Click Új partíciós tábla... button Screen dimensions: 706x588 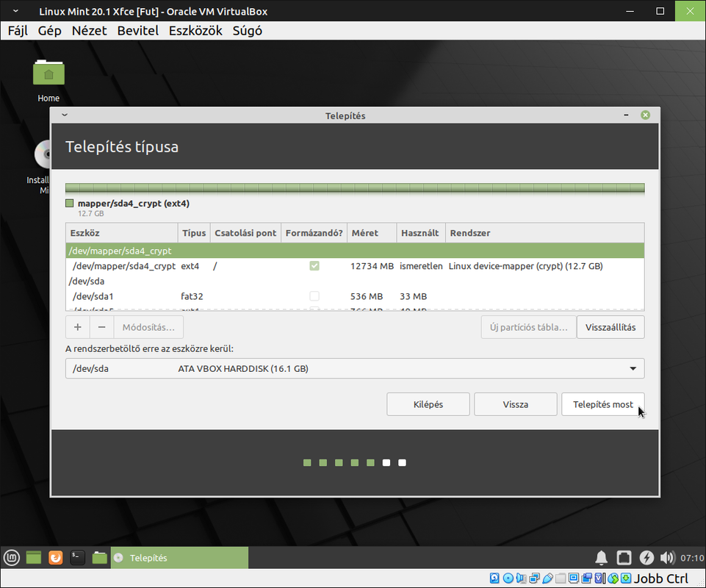click(529, 327)
